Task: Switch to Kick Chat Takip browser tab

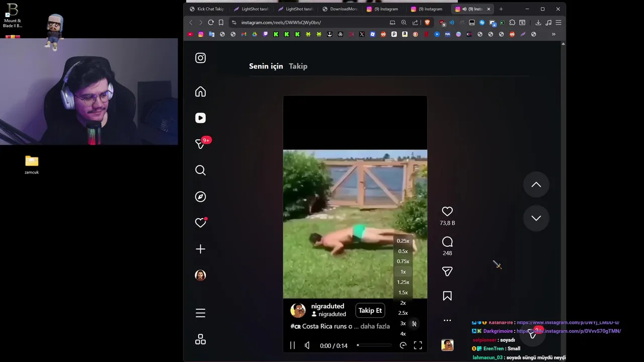Action: 206,9
